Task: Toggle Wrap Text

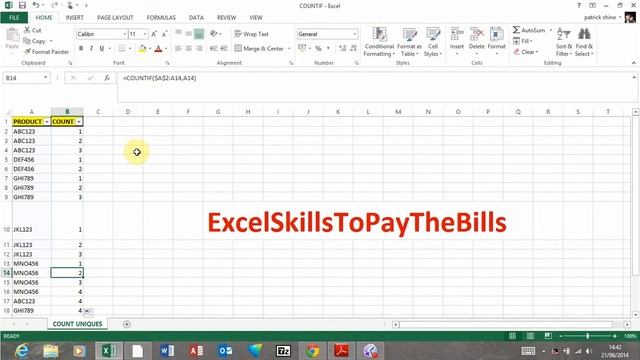Action: pos(251,34)
